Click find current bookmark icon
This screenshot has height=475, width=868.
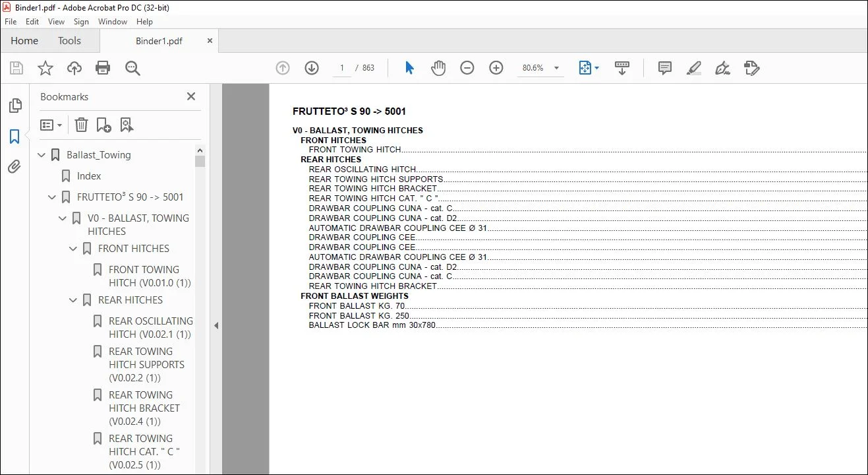click(127, 125)
